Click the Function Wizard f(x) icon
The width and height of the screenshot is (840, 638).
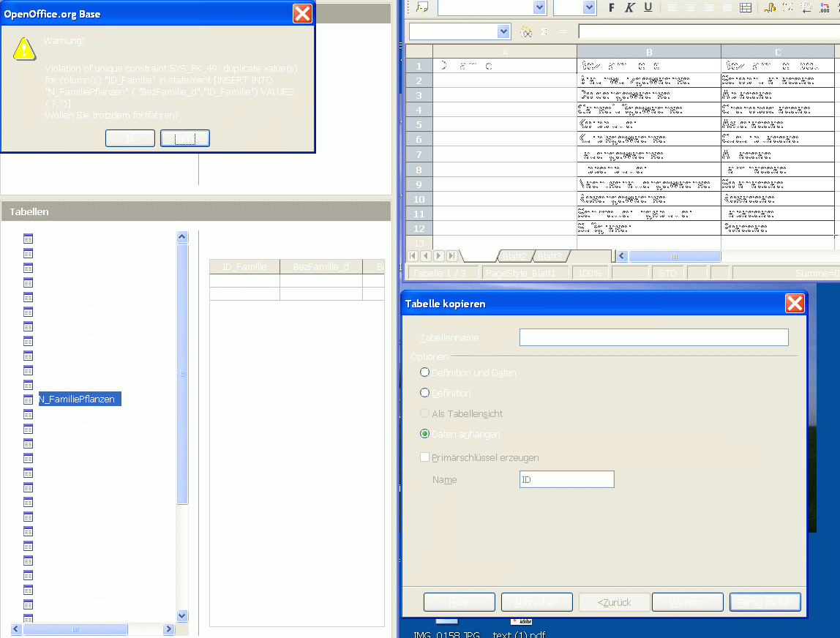[x=525, y=32]
